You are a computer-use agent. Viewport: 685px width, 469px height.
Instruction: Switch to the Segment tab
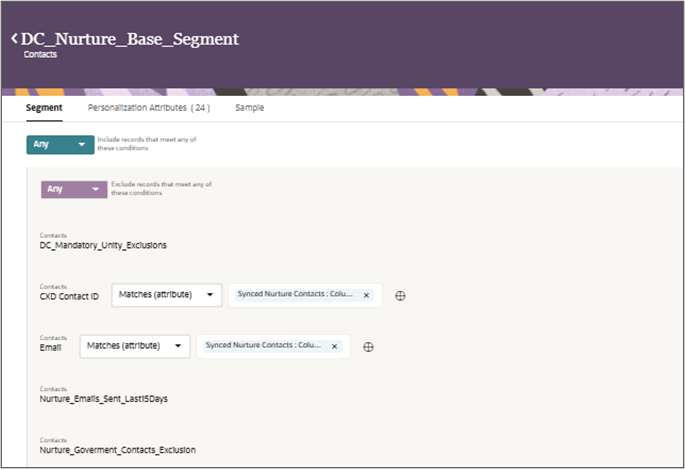click(44, 107)
